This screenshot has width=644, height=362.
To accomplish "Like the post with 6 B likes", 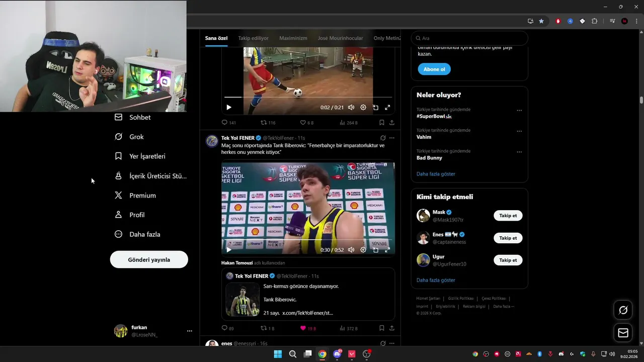I will pos(307,123).
